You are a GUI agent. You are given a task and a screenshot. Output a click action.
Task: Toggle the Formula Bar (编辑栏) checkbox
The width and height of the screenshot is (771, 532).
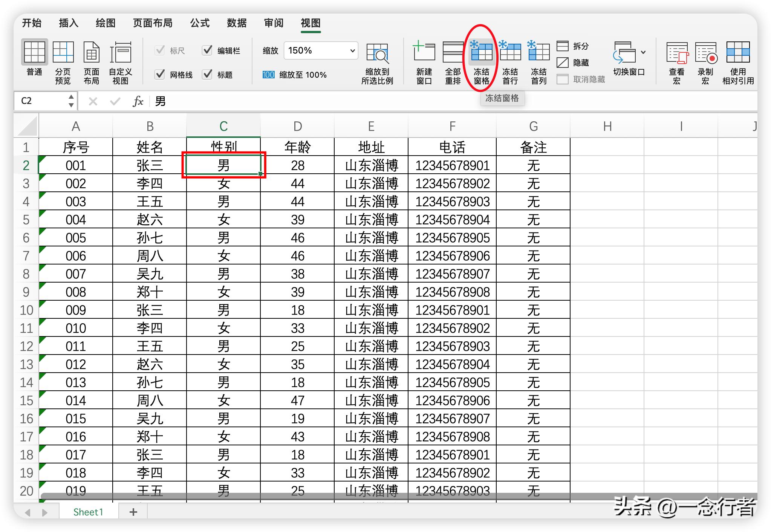pyautogui.click(x=208, y=50)
